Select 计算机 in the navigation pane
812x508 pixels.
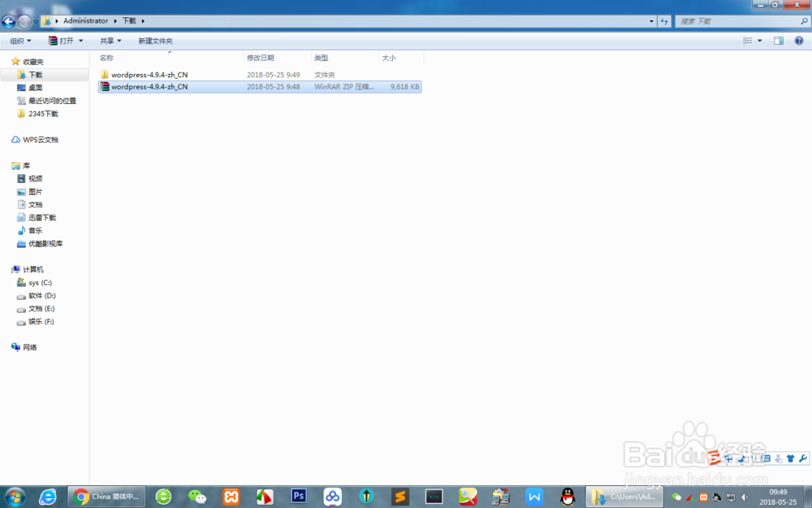(x=32, y=269)
